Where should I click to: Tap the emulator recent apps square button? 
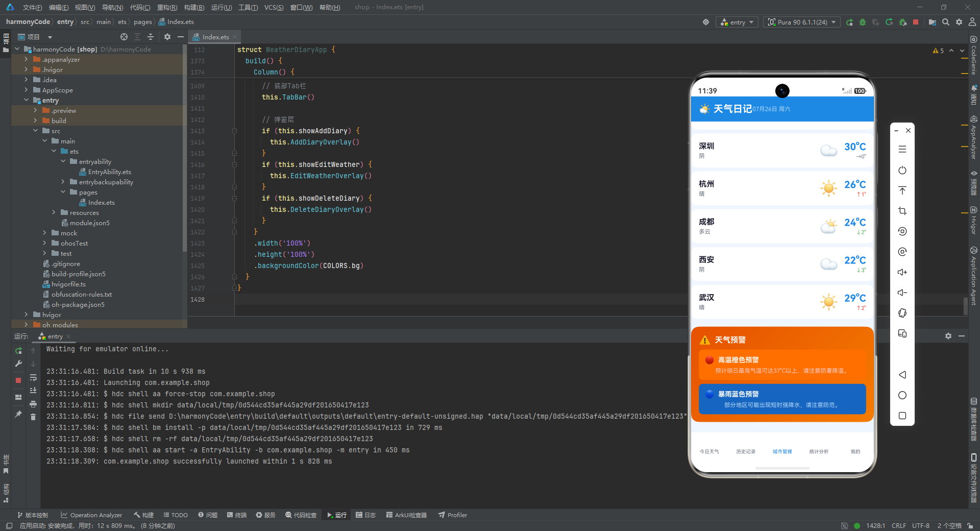click(902, 416)
